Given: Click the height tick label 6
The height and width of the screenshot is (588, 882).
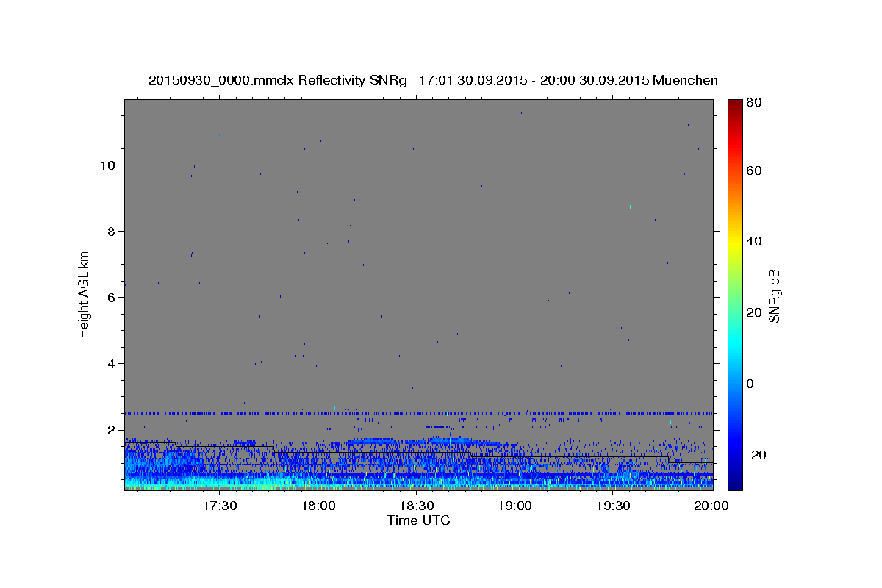Looking at the screenshot, I should 112,298.
